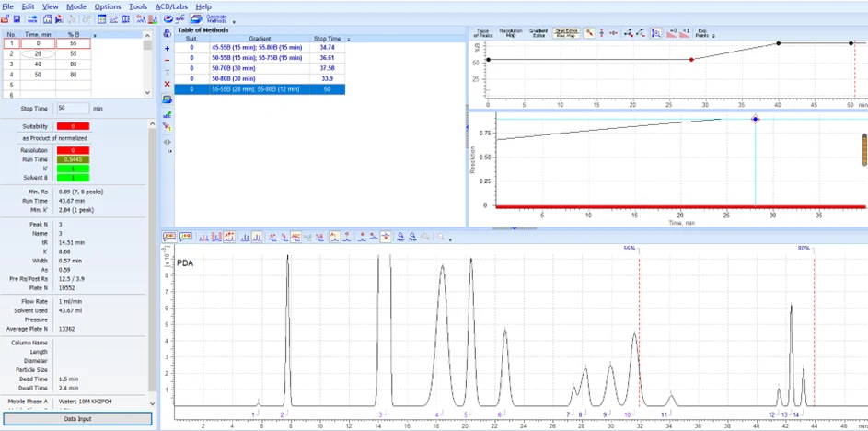Click the red triangle equals-zero icon
Image resolution: width=868 pixels, height=431 pixels.
(672, 33)
